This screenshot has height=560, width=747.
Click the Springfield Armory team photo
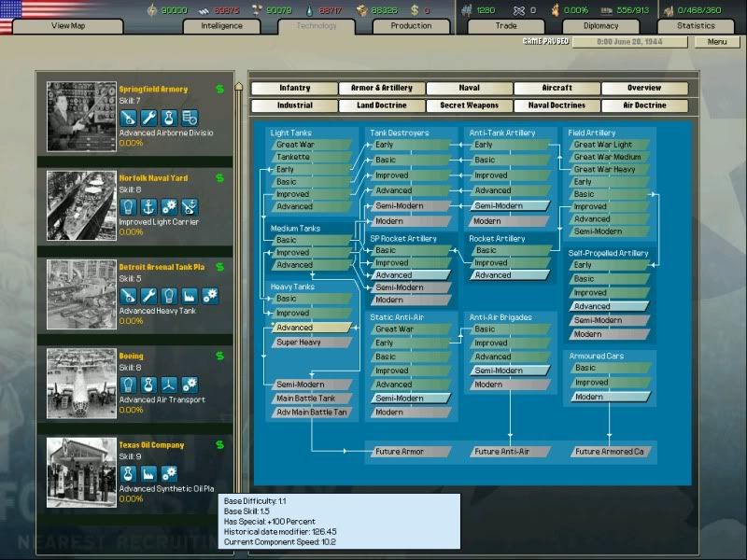(81, 117)
